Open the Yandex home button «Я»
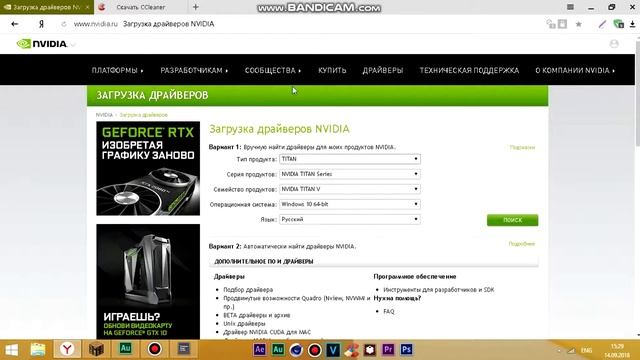 click(x=41, y=24)
